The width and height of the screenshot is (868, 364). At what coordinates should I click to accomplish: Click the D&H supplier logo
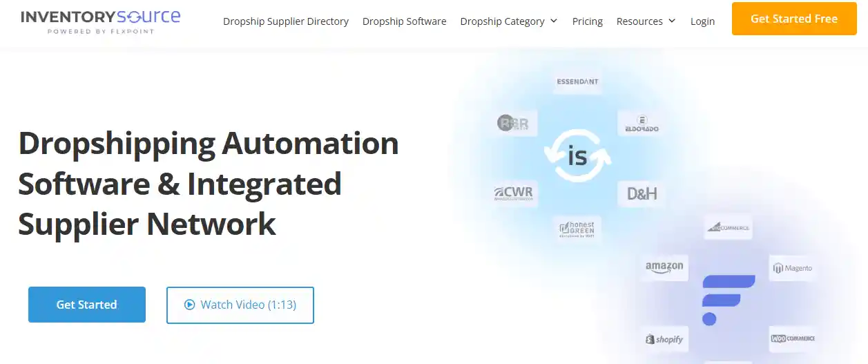pos(642,193)
